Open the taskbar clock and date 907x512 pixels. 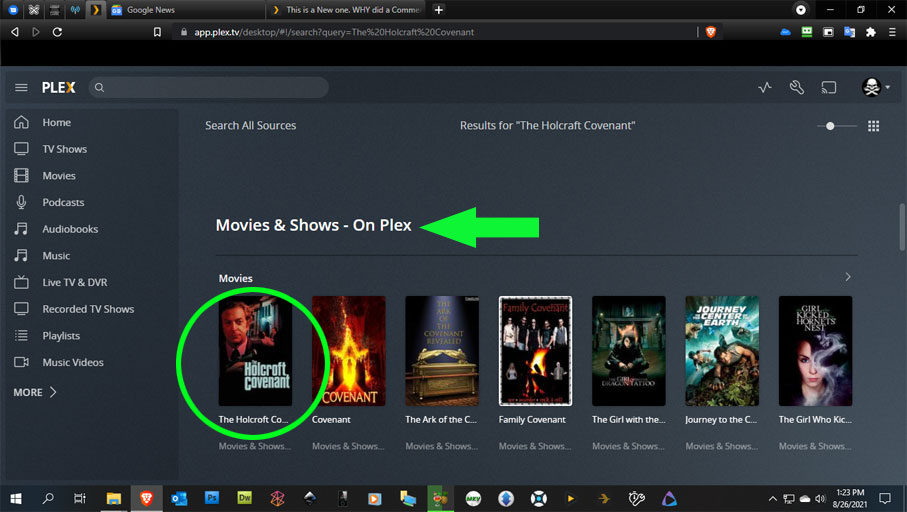click(850, 498)
